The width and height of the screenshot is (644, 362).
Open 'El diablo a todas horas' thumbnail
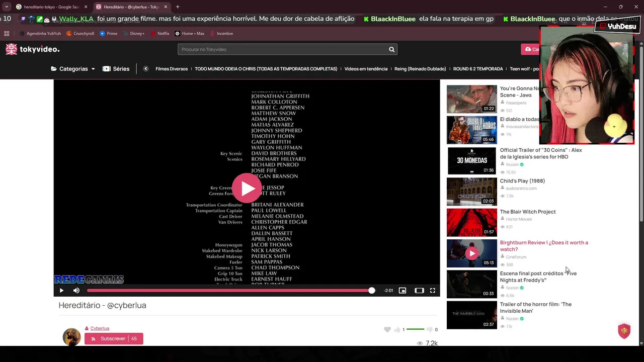tap(471, 130)
